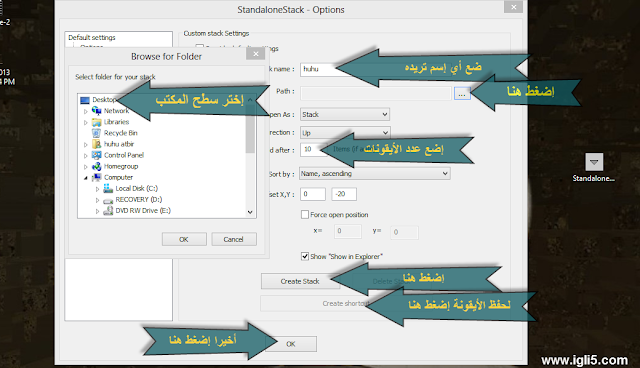
Task: Click Cancel in Browse for Folder dialog
Action: [x=234, y=239]
